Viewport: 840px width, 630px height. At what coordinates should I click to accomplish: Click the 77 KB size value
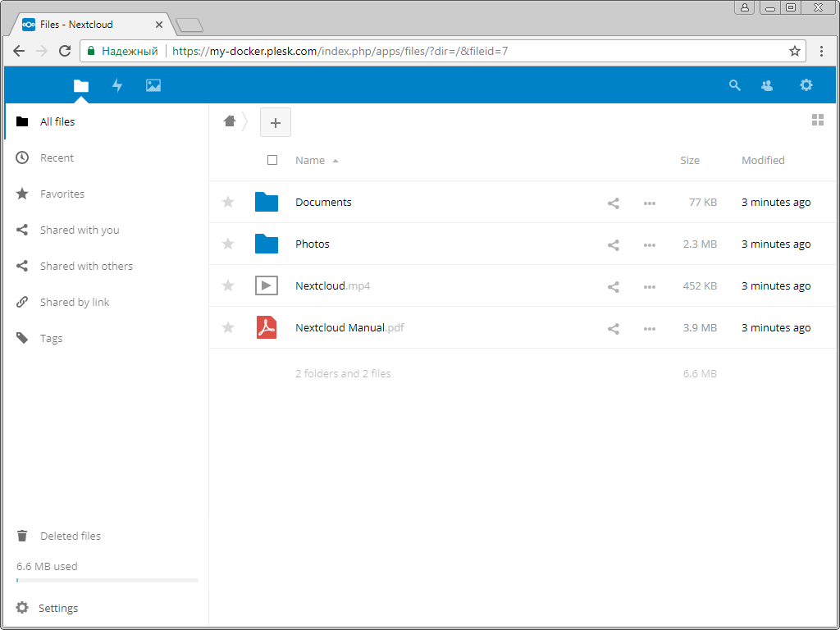[703, 202]
